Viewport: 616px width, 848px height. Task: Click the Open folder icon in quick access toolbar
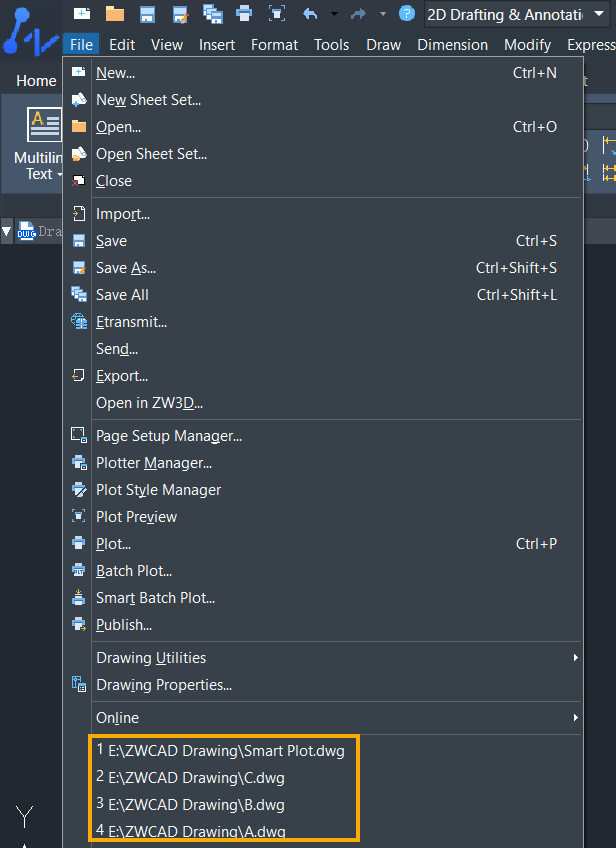[115, 14]
